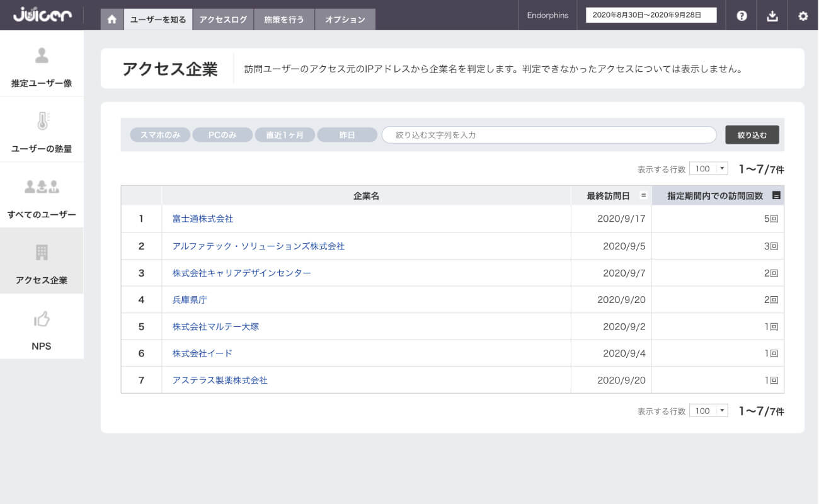Click date 2020/9/17 for 富士通株式会社
This screenshot has height=504, width=819.
621,219
